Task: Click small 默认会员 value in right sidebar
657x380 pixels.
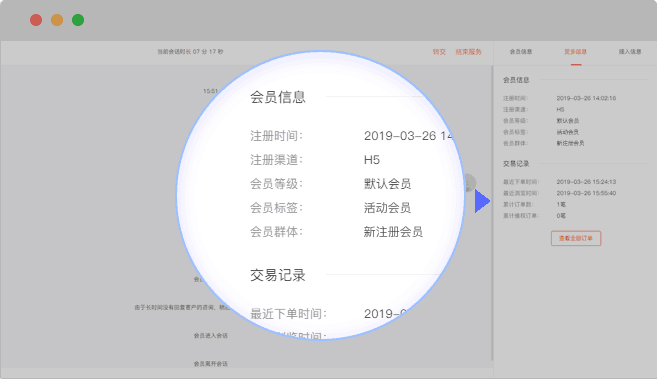Action: point(568,121)
